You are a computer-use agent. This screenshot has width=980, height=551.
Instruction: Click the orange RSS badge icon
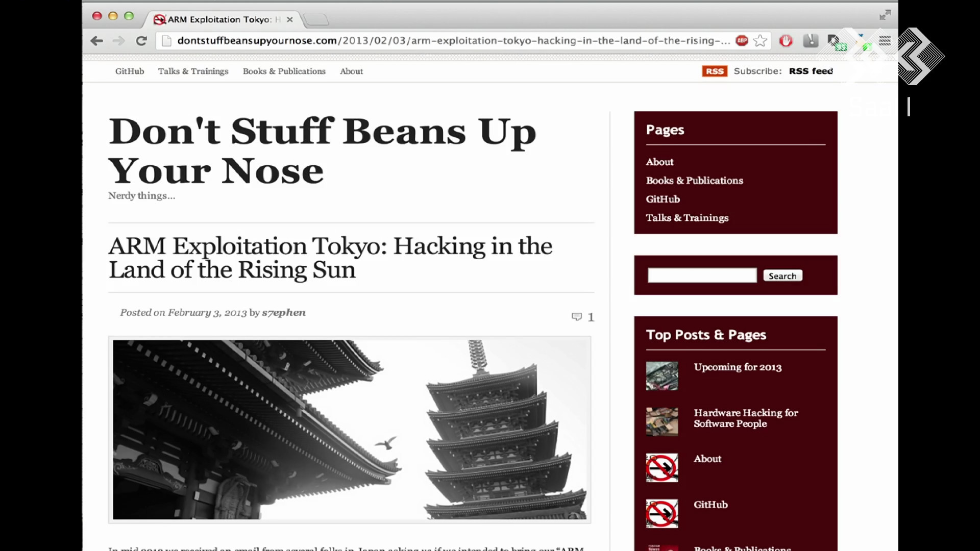pos(715,71)
